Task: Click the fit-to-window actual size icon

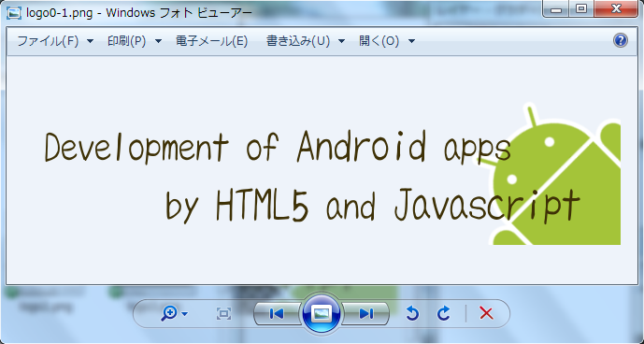Action: (223, 314)
